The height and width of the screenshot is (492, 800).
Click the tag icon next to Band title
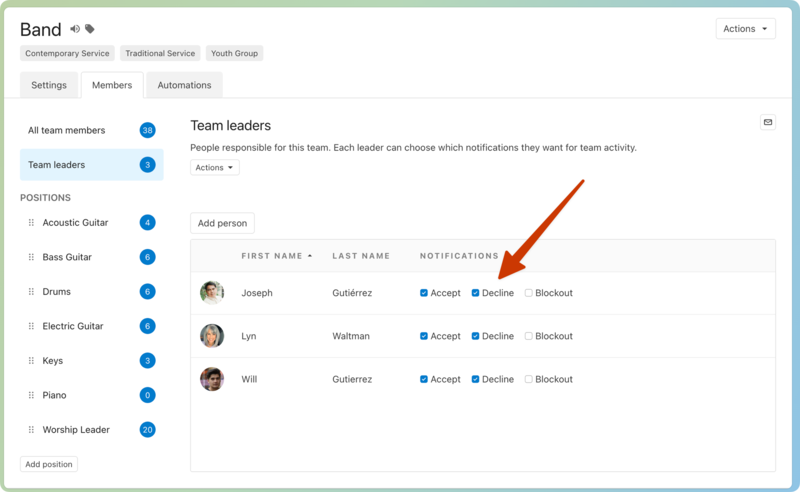(x=90, y=29)
